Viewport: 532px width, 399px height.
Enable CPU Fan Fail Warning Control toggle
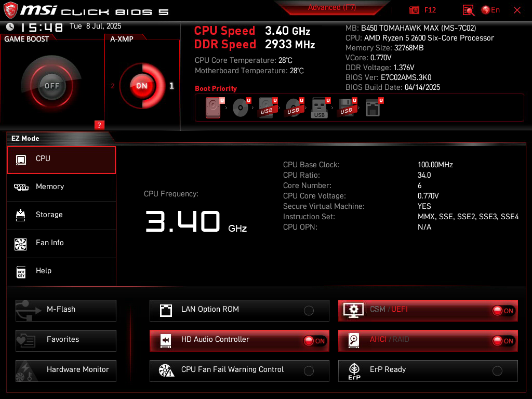tap(309, 371)
